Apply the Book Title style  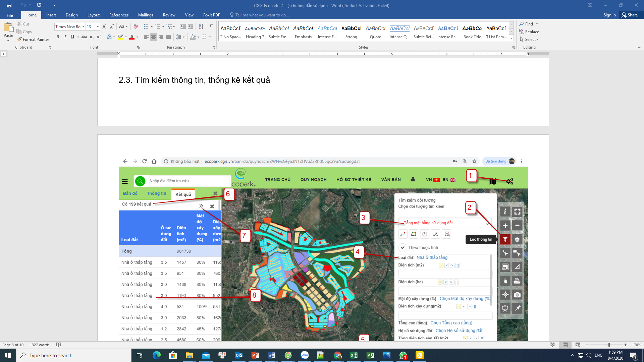pyautogui.click(x=472, y=32)
